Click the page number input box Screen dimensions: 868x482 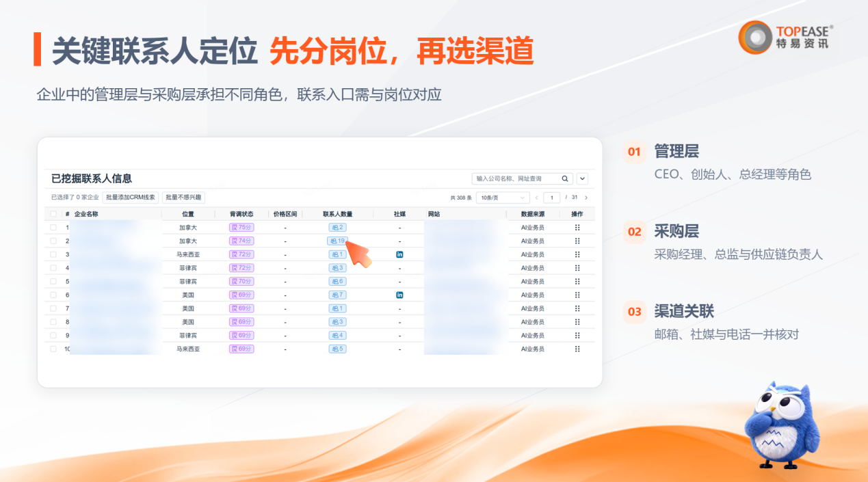pyautogui.click(x=552, y=198)
